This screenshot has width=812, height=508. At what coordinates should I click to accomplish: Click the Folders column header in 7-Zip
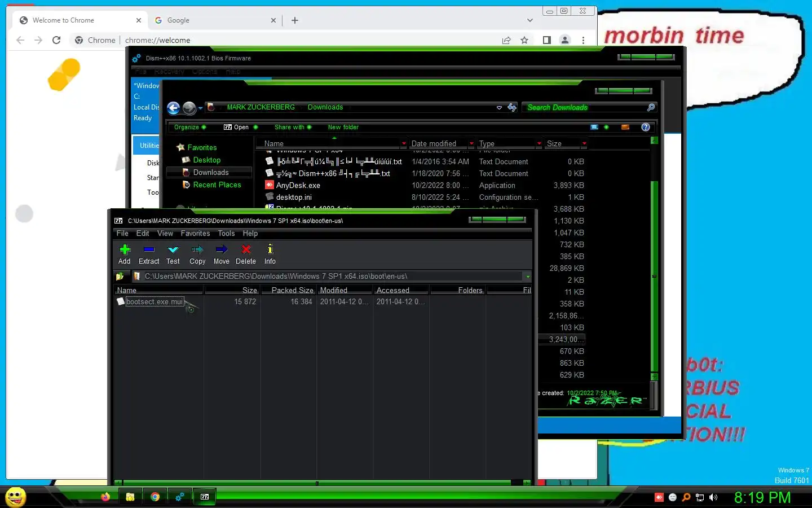tap(457, 290)
